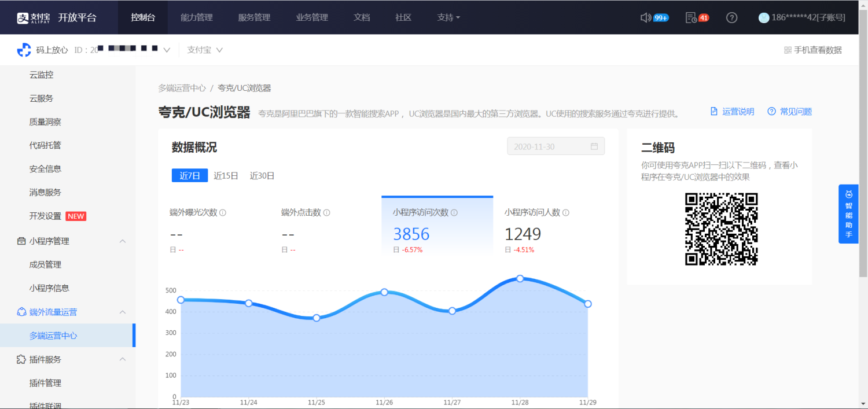Open the 社区 top navigation tab
The height and width of the screenshot is (409, 868).
403,17
